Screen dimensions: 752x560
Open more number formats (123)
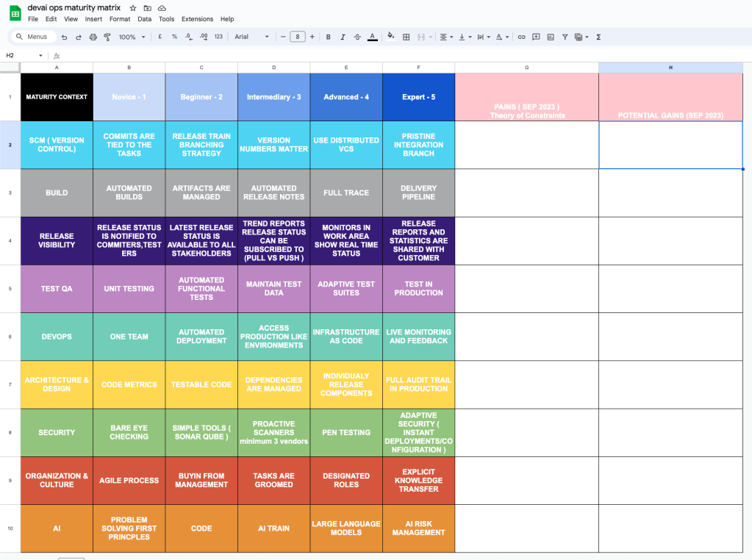219,37
